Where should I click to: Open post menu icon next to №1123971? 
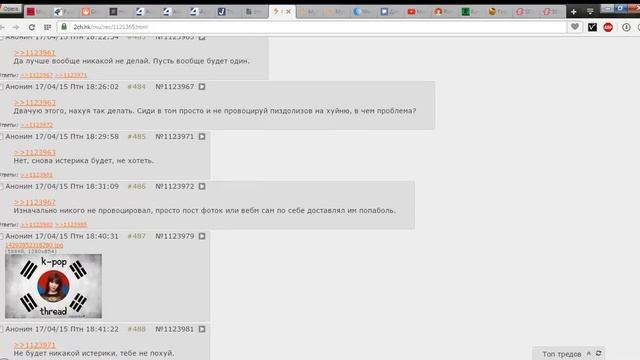click(x=202, y=136)
